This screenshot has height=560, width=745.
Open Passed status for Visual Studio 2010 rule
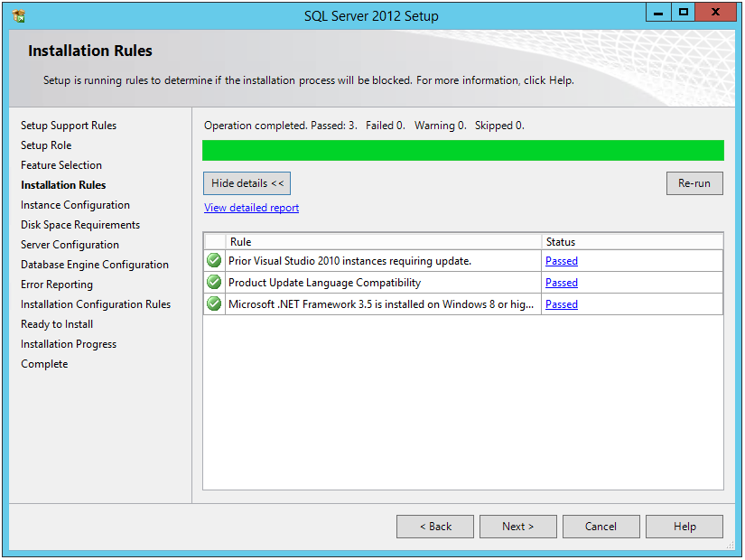[562, 261]
